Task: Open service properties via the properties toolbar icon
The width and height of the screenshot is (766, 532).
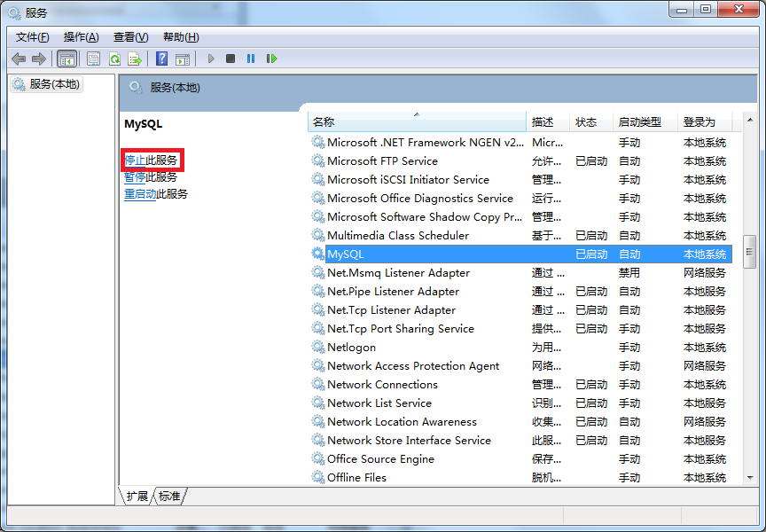Action: pyautogui.click(x=92, y=59)
